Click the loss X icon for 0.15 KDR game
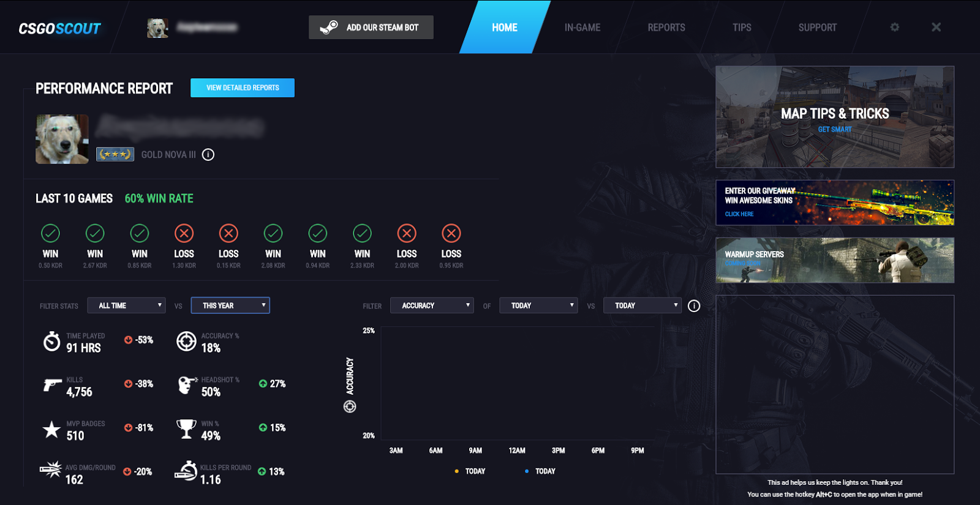This screenshot has height=505, width=980. [x=228, y=233]
